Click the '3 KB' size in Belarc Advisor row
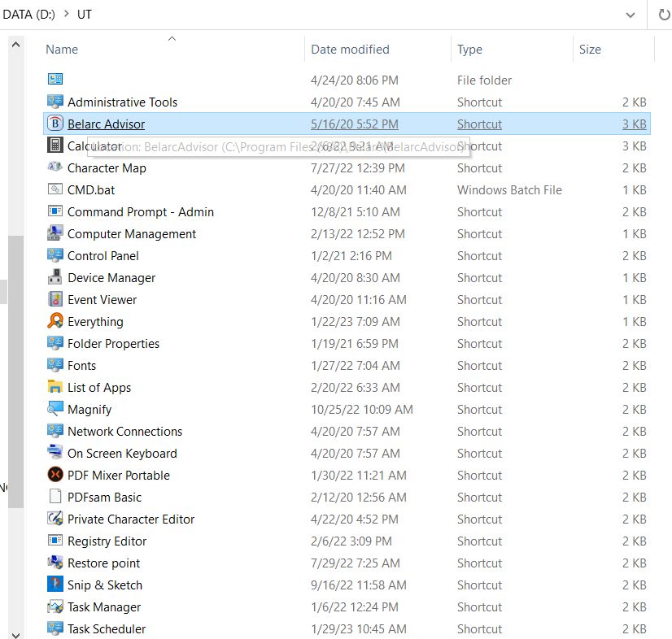The width and height of the screenshot is (672, 639). (634, 124)
